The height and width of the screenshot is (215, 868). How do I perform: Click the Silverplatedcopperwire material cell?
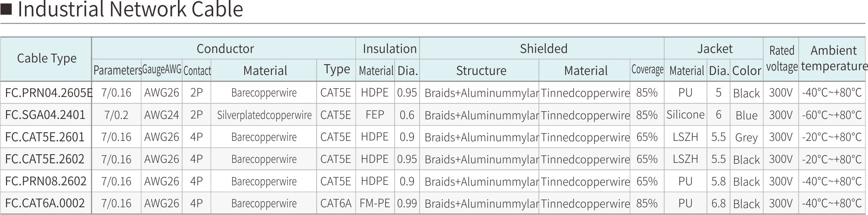point(264,115)
